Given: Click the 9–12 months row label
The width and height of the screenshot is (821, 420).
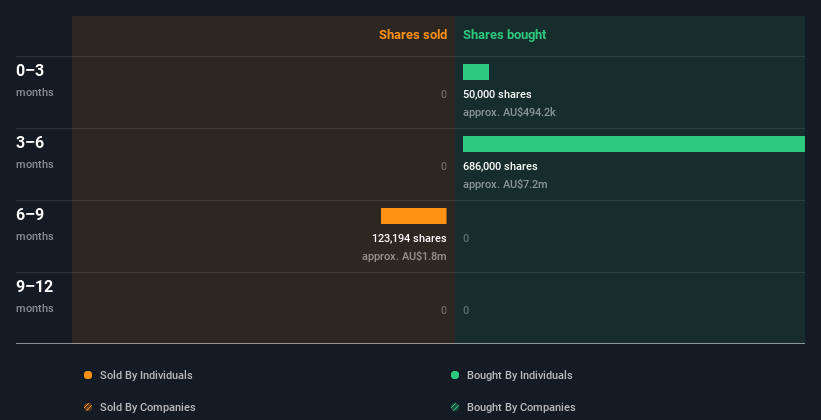Looking at the screenshot, I should [35, 296].
